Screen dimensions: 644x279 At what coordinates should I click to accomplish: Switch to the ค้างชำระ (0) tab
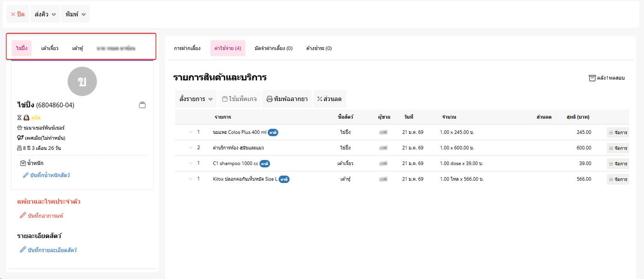(319, 48)
